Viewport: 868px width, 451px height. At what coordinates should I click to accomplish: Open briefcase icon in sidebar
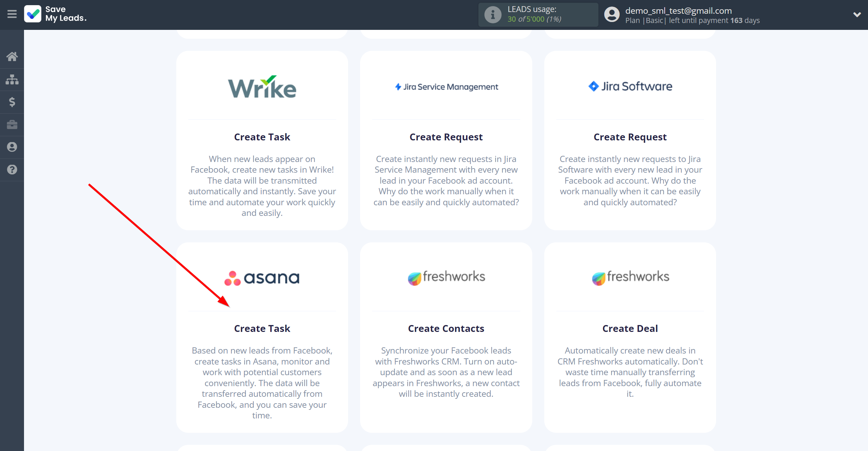click(12, 125)
